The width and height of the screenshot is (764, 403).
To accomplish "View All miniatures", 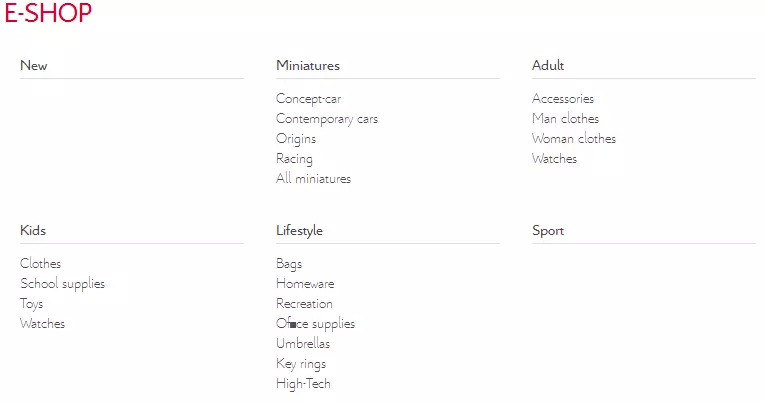I will [313, 179].
